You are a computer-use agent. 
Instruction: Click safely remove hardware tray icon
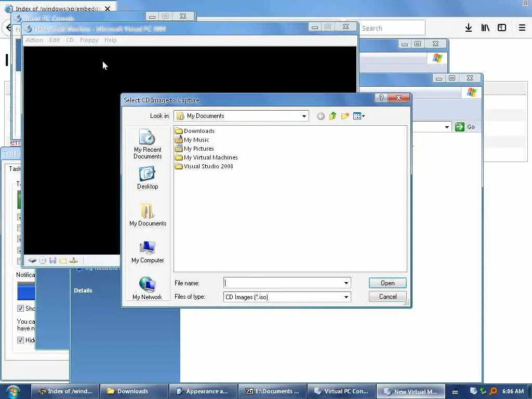483,391
